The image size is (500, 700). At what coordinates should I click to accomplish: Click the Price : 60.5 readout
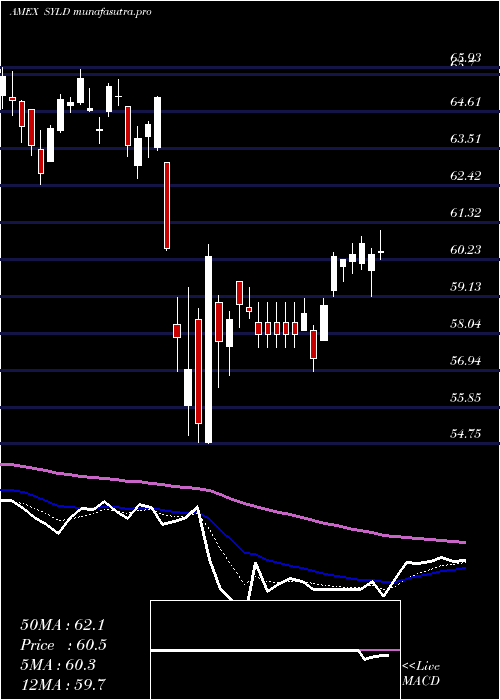64,645
